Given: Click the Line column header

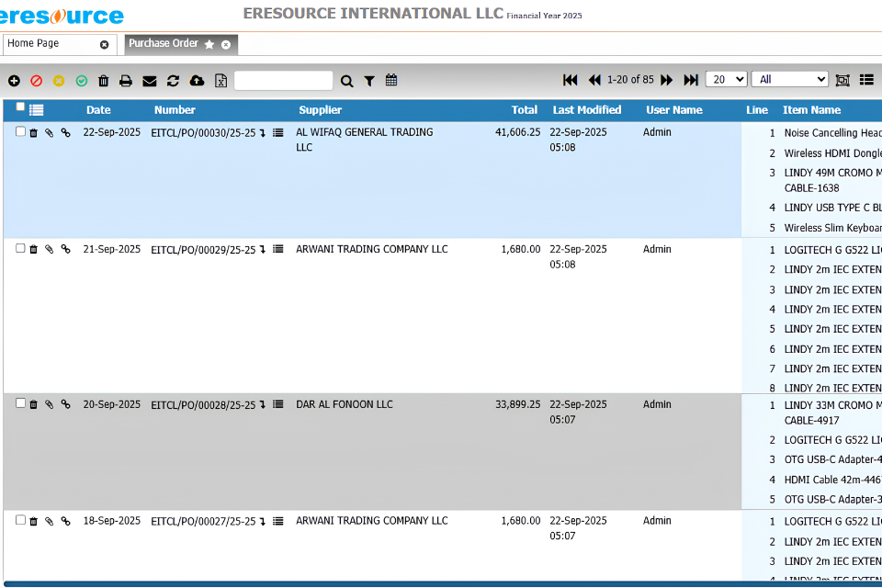Looking at the screenshot, I should [757, 110].
